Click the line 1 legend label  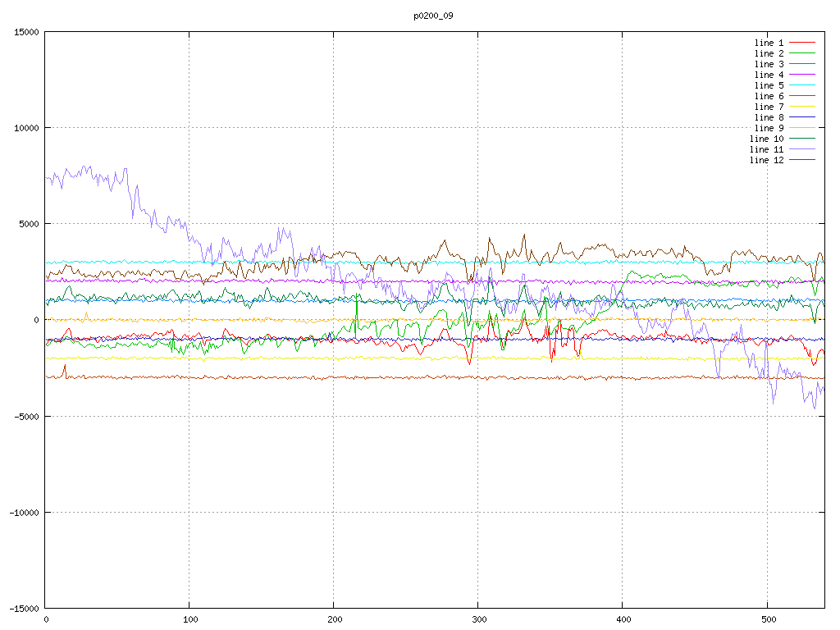pyautogui.click(x=769, y=43)
